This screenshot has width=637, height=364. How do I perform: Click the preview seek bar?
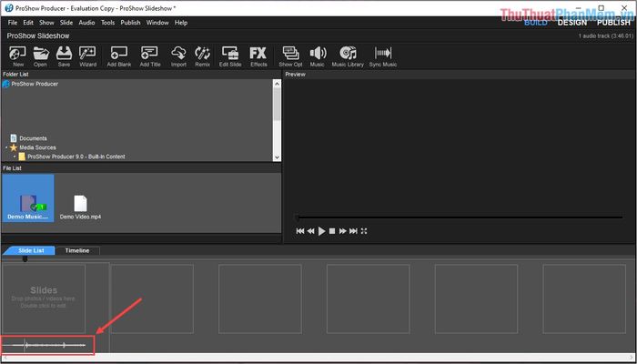[459, 217]
